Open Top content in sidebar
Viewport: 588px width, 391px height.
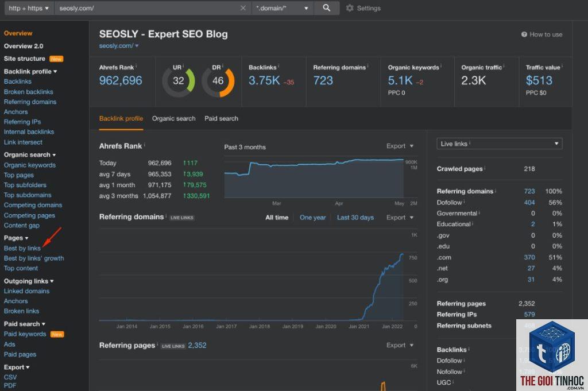(21, 268)
